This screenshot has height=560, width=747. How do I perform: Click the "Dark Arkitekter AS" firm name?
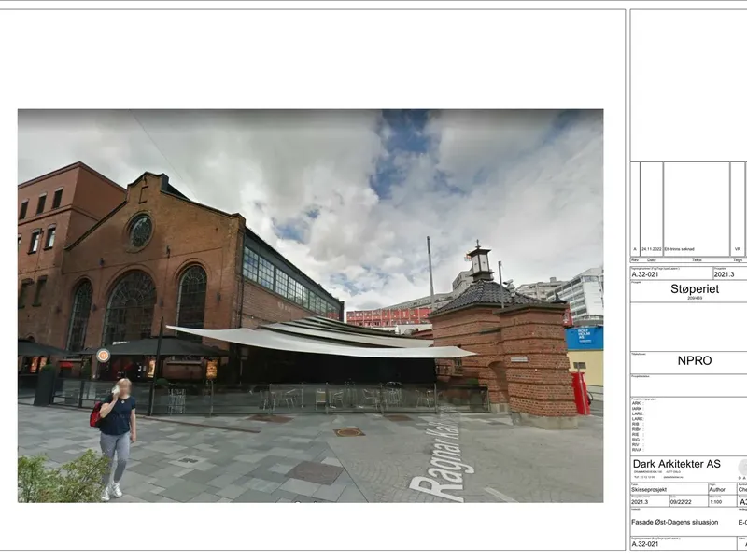click(x=676, y=464)
